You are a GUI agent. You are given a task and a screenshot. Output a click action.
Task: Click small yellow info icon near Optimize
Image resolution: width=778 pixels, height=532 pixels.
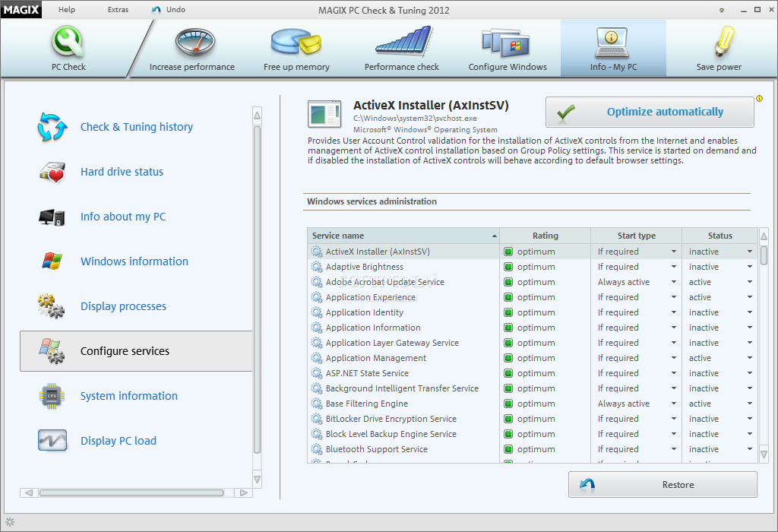[x=759, y=99]
